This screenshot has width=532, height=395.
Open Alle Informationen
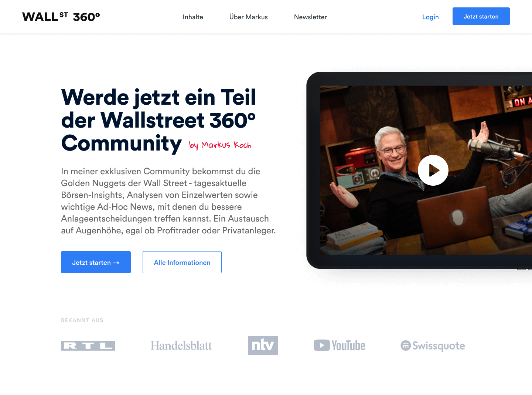[x=182, y=262]
